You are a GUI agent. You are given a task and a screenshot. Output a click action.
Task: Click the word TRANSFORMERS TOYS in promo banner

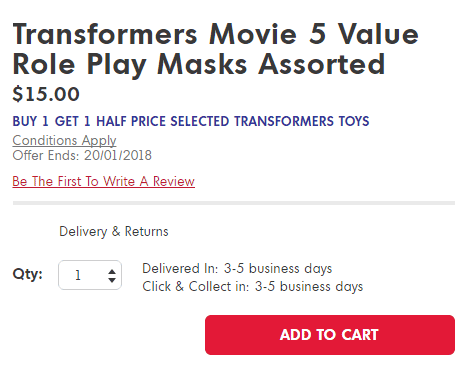pos(302,121)
